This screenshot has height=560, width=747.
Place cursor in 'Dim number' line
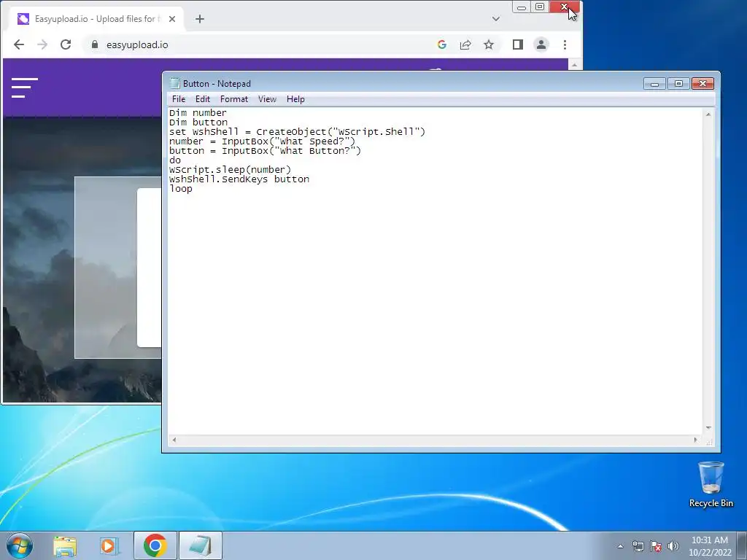(198, 113)
